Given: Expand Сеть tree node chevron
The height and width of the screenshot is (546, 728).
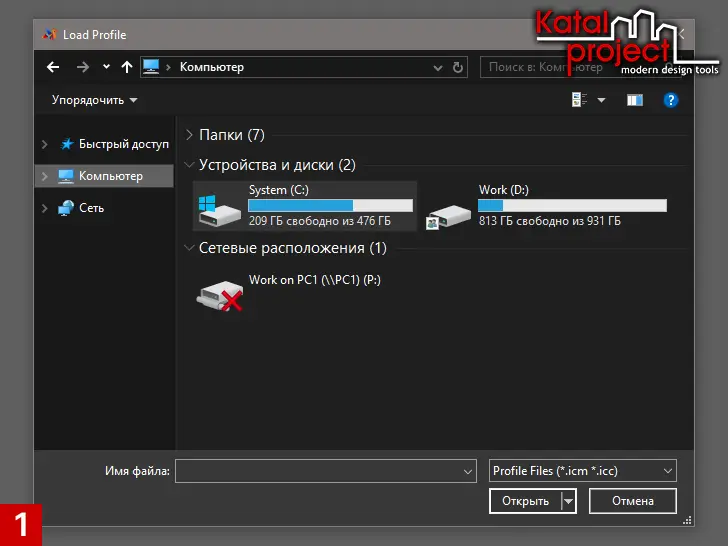Looking at the screenshot, I should coord(45,208).
